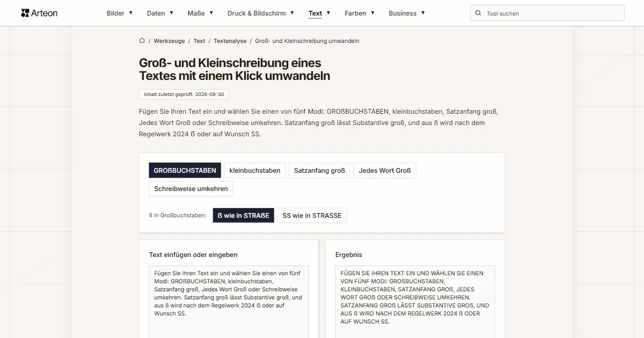Viewport: 644px width, 338px height.
Task: Expand the Bilder dropdown arrow
Action: [131, 13]
